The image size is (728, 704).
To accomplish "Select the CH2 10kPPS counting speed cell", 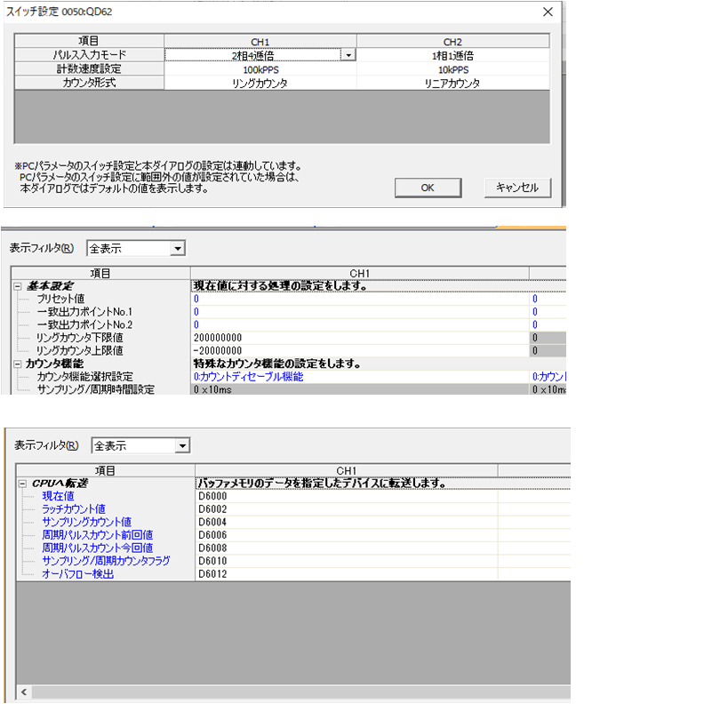I will 452,69.
